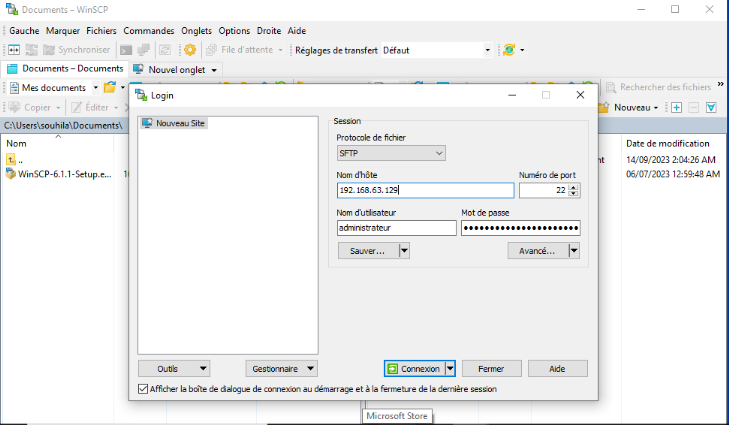Click the open terminal console icon
Viewport: 729px width, 425px height.
click(126, 50)
